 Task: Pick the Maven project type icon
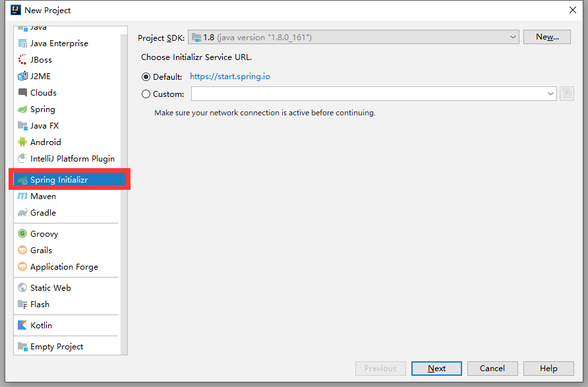(20, 196)
